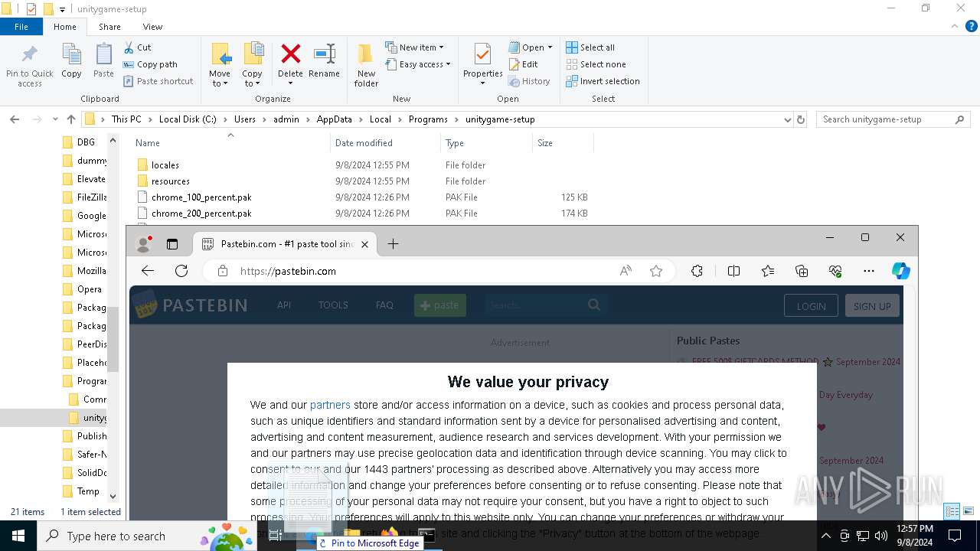Click FAQ in Pastebin navigation
Screen dimensions: 980x551
(x=384, y=305)
